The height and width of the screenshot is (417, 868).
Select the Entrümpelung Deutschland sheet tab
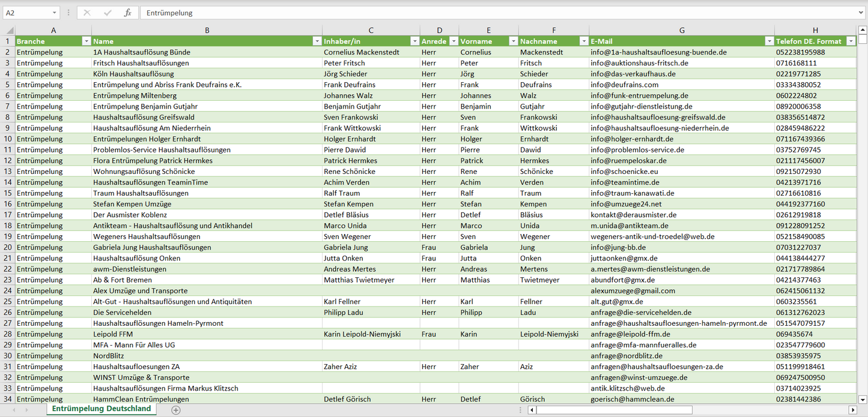click(x=102, y=409)
